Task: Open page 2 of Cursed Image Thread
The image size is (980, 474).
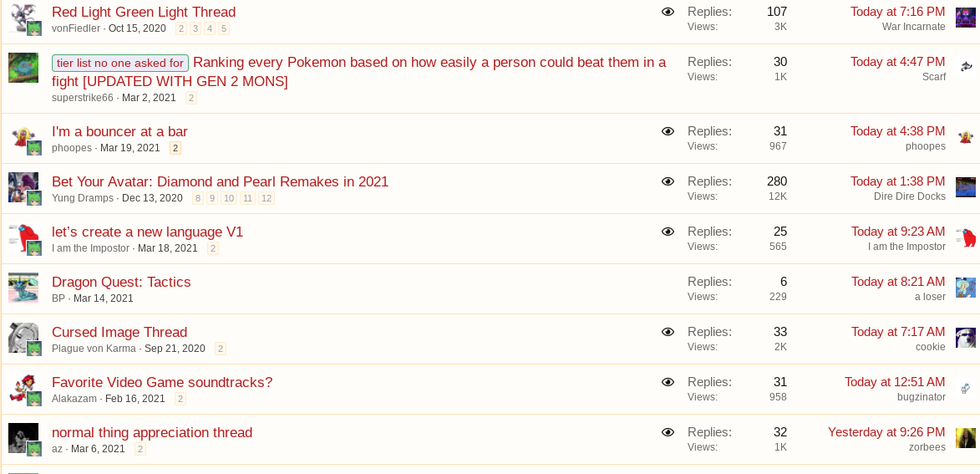Action: click(x=221, y=349)
